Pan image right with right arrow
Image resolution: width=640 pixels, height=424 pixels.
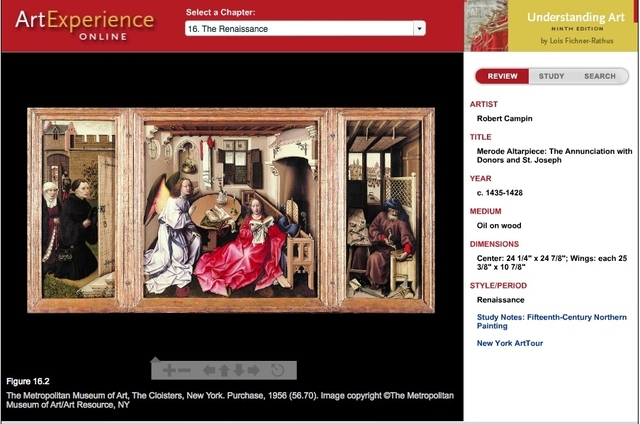coord(253,371)
